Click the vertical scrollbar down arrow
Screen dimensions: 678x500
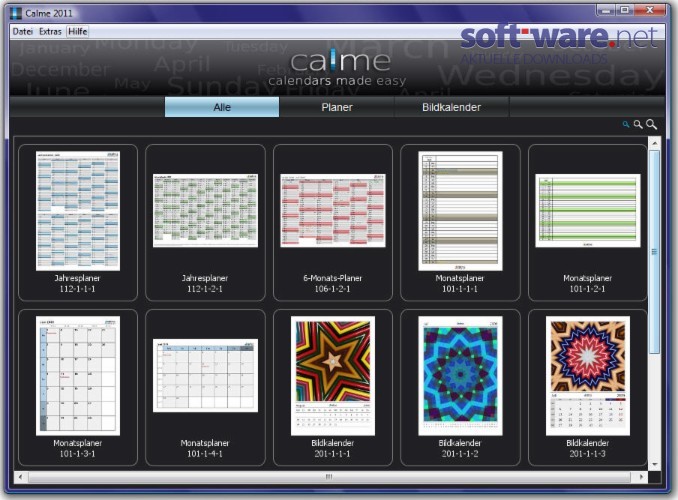[654, 464]
